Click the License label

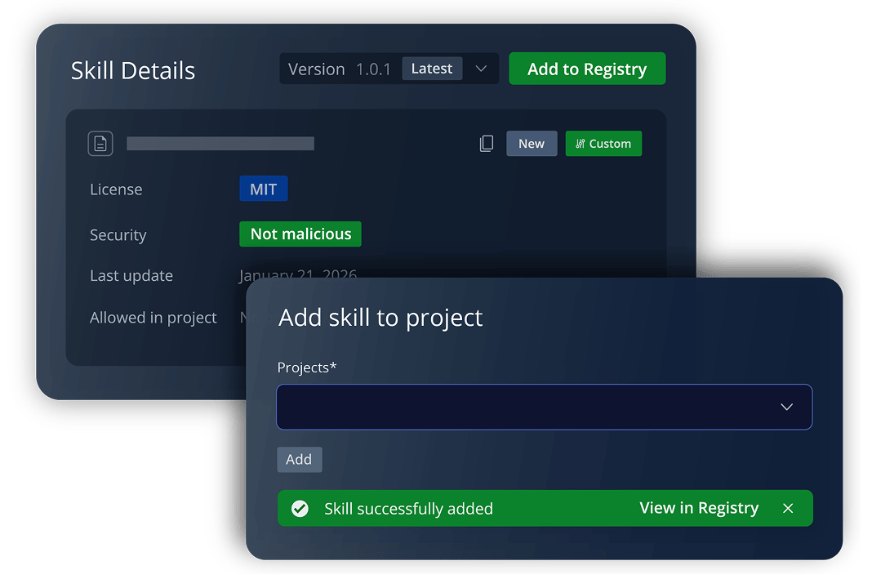116,189
